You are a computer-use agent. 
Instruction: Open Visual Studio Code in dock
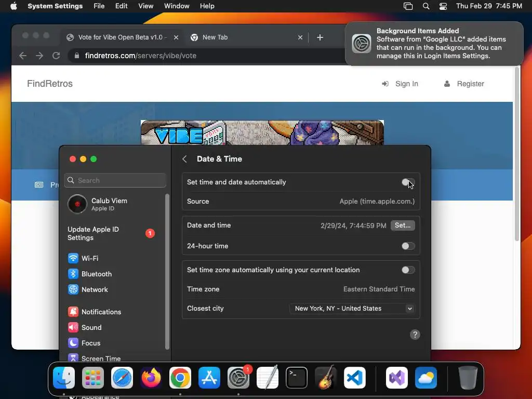coord(354,378)
